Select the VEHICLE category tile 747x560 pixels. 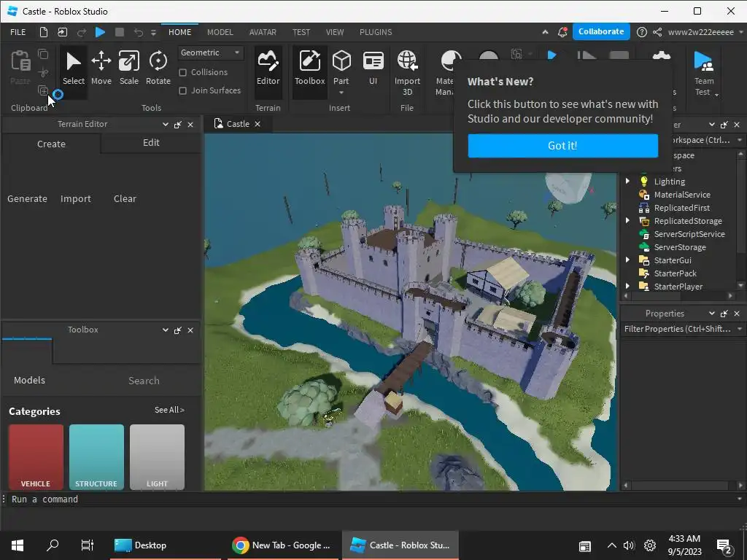tap(36, 457)
